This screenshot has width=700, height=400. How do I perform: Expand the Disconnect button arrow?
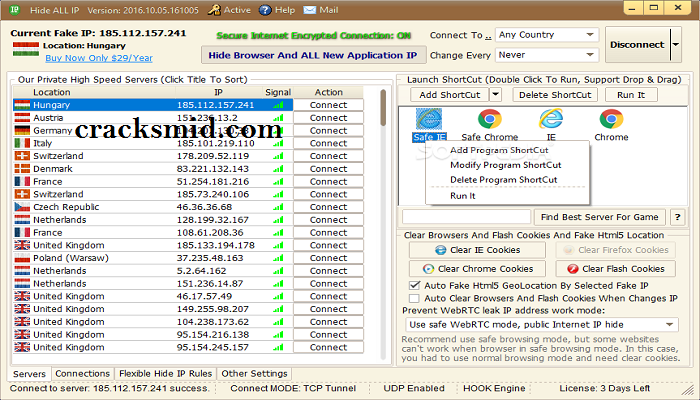675,45
